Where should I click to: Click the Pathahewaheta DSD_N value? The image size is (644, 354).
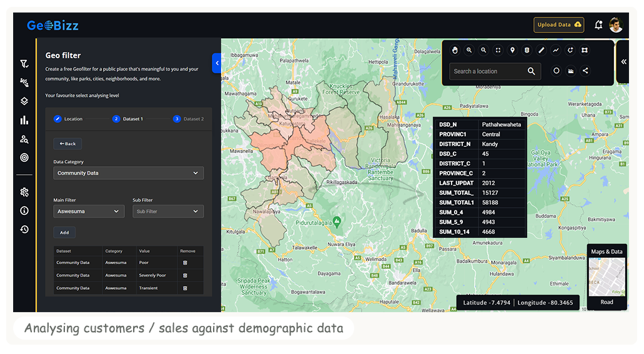[501, 124]
